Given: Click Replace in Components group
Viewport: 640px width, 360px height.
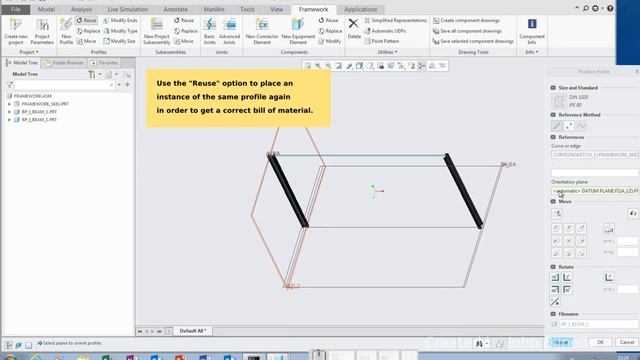Looking at the screenshot, I should tap(330, 31).
